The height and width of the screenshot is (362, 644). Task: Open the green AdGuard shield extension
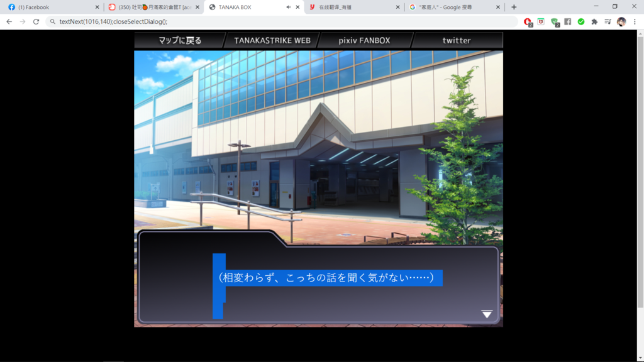[555, 22]
